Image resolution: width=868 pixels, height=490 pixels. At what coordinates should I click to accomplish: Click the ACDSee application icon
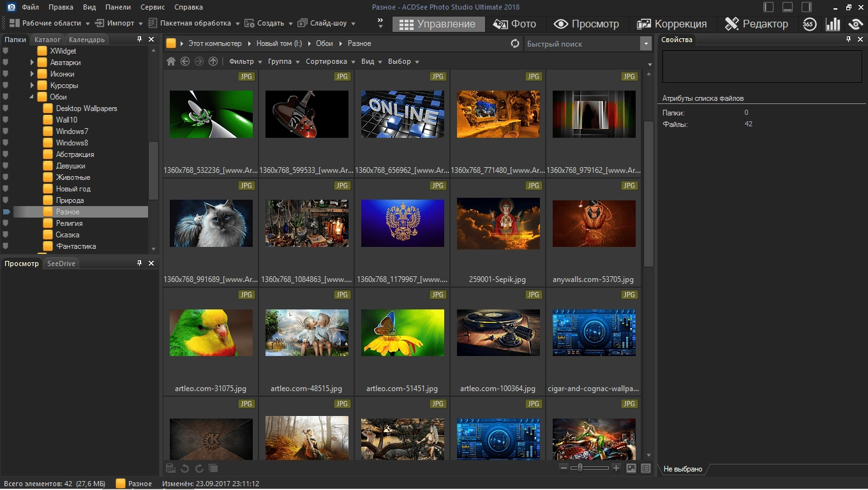click(11, 7)
